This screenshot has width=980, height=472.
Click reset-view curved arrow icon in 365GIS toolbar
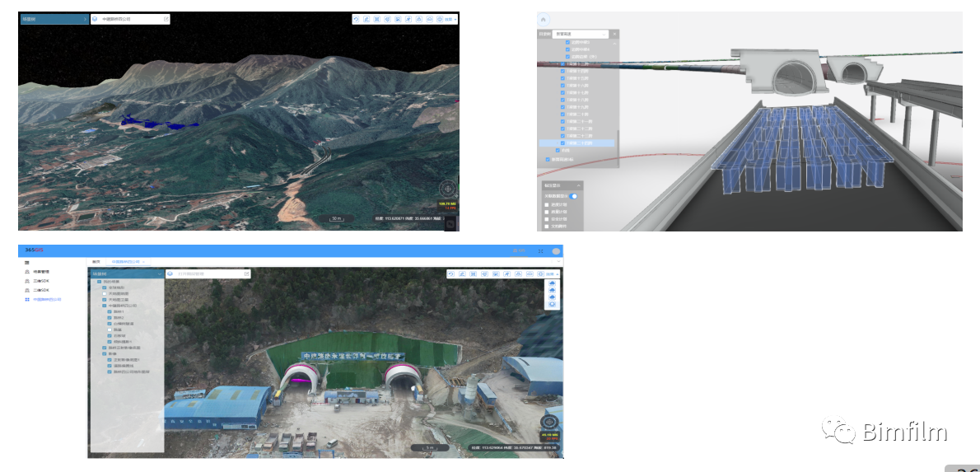coord(450,273)
